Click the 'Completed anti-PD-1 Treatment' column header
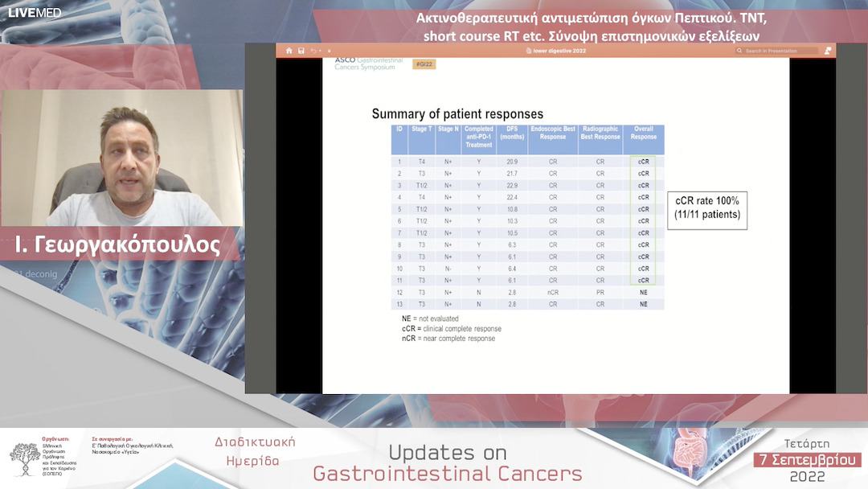 479,137
